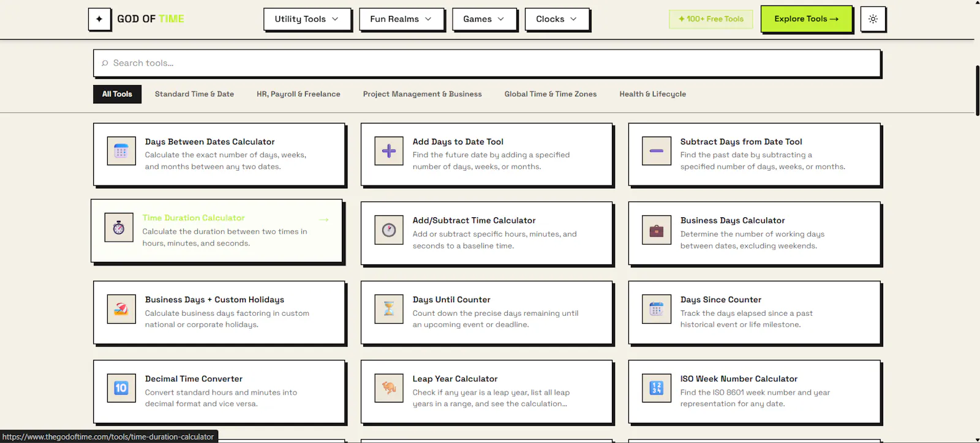
Task: Click the hourglass icon of Days Until Counter
Action: 389,309
